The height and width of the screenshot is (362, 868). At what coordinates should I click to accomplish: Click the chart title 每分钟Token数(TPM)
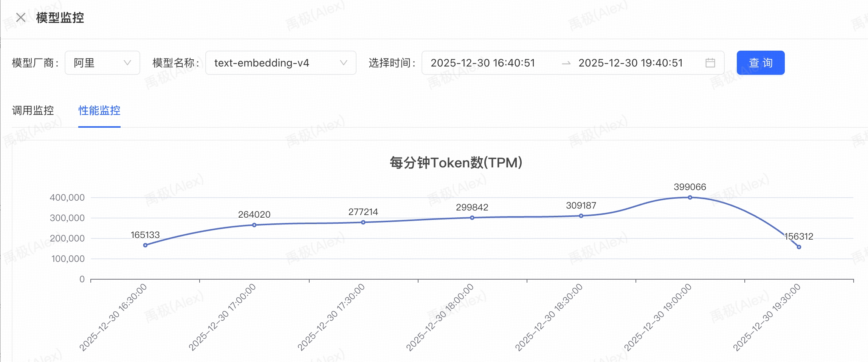pos(456,162)
